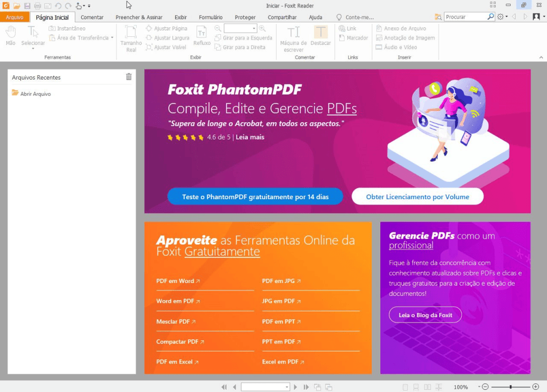Insert a Link with the Link tool
Image resolution: width=547 pixels, height=392 pixels.
pyautogui.click(x=351, y=28)
